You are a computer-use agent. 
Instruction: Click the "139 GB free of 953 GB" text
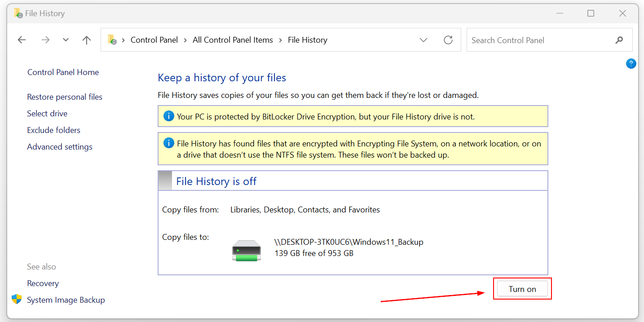coord(314,253)
